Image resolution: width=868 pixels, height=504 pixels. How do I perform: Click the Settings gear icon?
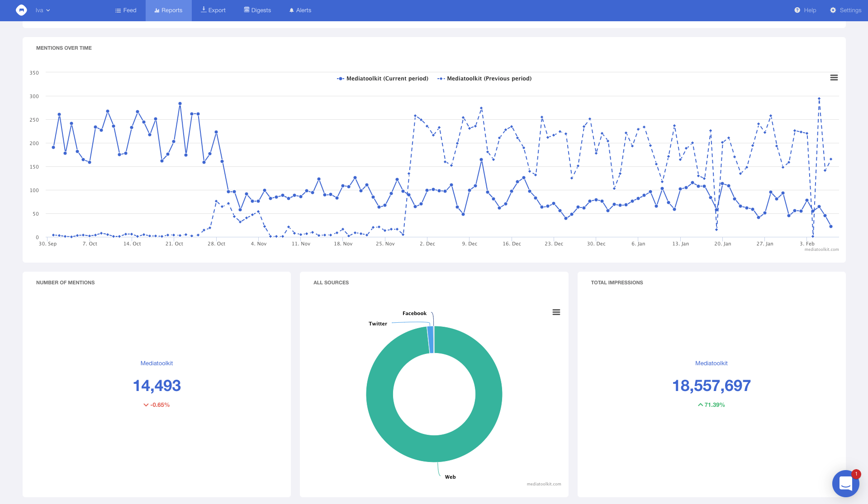coord(833,10)
